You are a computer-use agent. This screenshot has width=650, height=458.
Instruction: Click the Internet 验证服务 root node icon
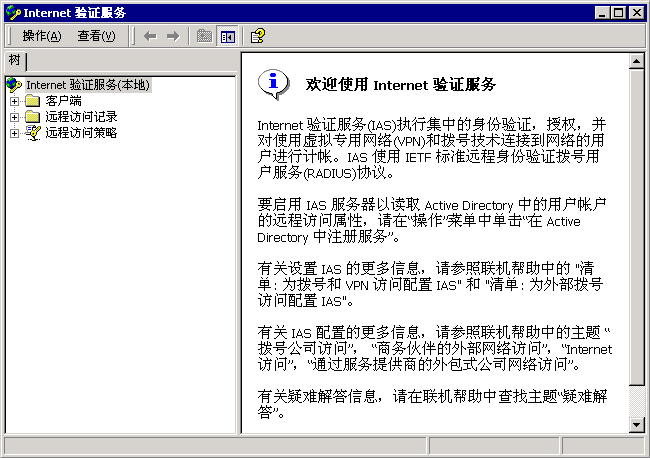[14, 85]
